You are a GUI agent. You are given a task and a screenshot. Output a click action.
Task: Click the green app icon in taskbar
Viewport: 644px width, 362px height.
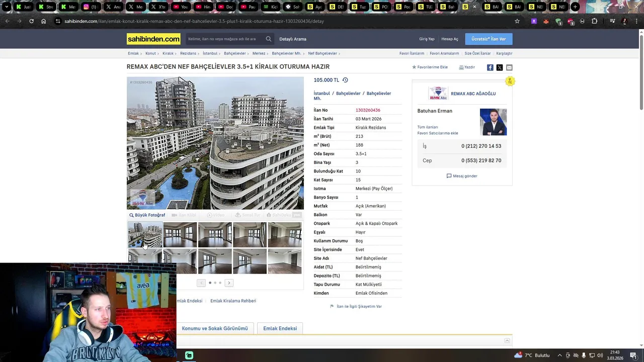(x=189, y=355)
